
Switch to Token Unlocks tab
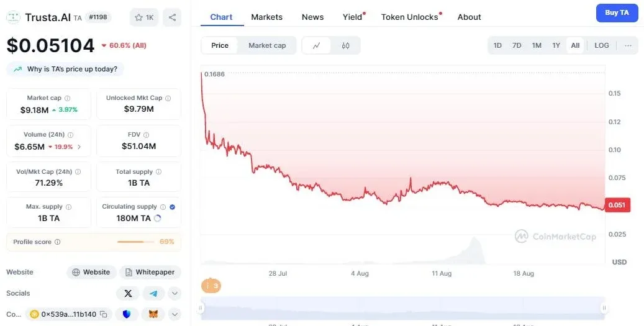click(409, 17)
